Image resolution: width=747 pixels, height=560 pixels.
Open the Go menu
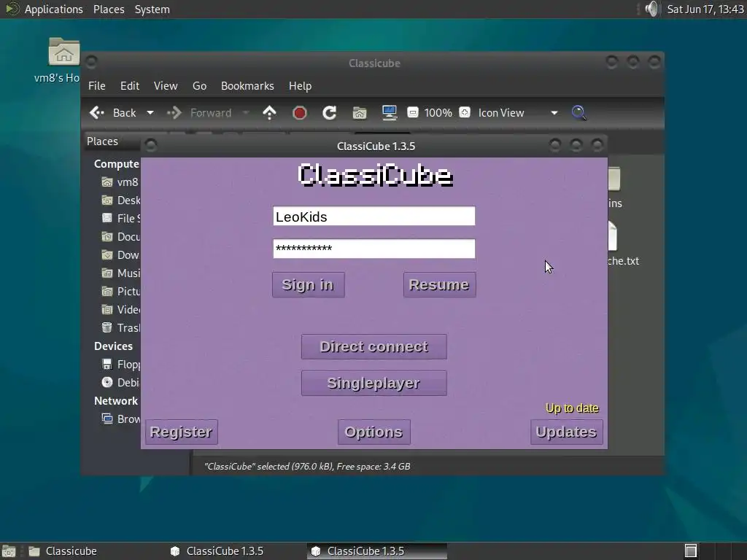tap(199, 86)
